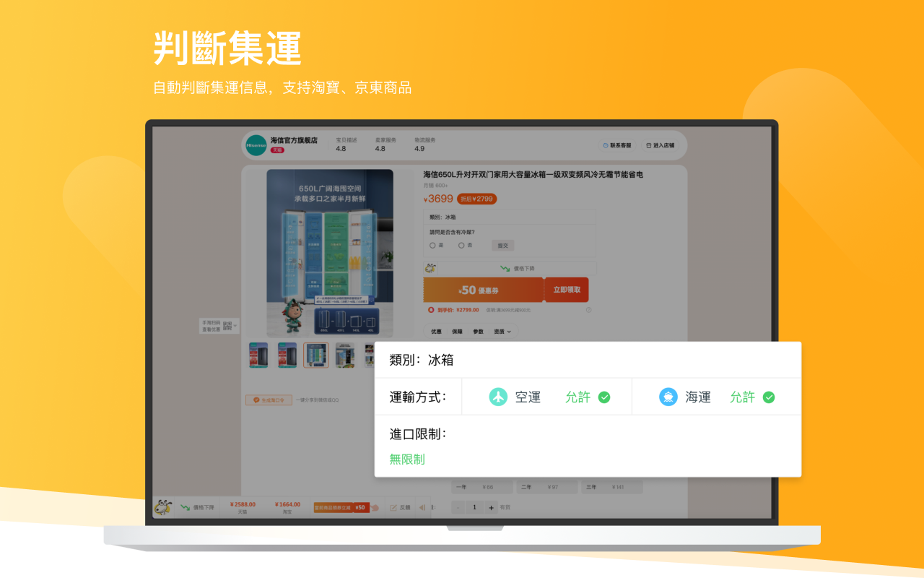The image size is (924, 578).
Task: Open the 保障 tab
Action: click(457, 332)
